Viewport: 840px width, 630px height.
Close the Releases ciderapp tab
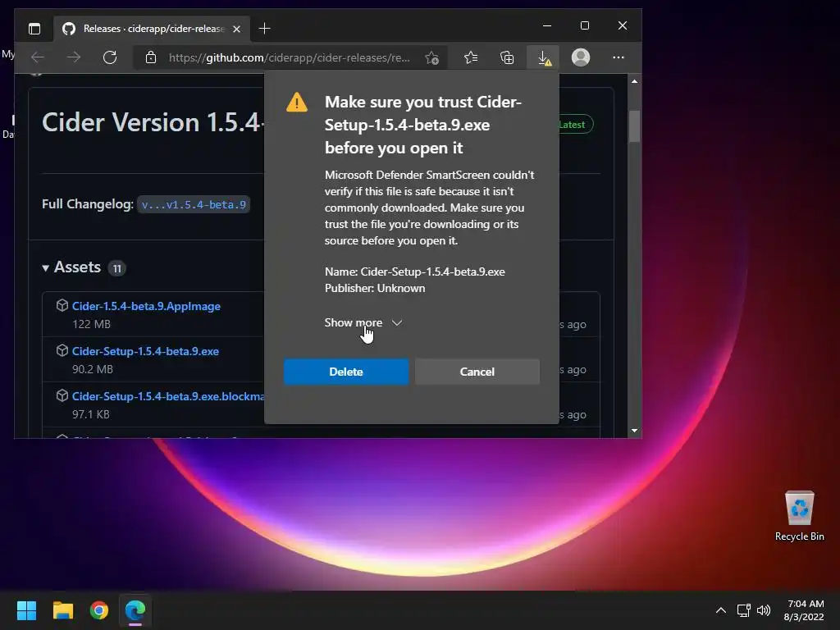click(x=236, y=29)
